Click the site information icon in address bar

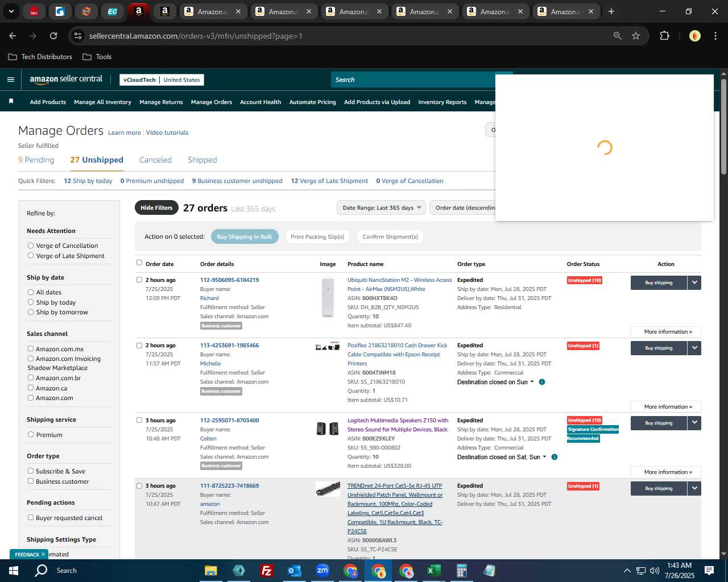pyautogui.click(x=78, y=36)
